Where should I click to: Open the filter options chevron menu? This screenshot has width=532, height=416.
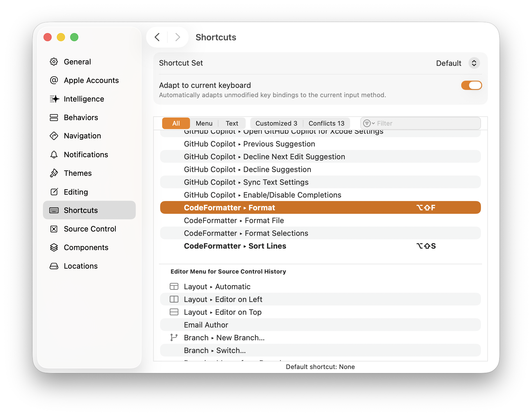click(x=369, y=123)
